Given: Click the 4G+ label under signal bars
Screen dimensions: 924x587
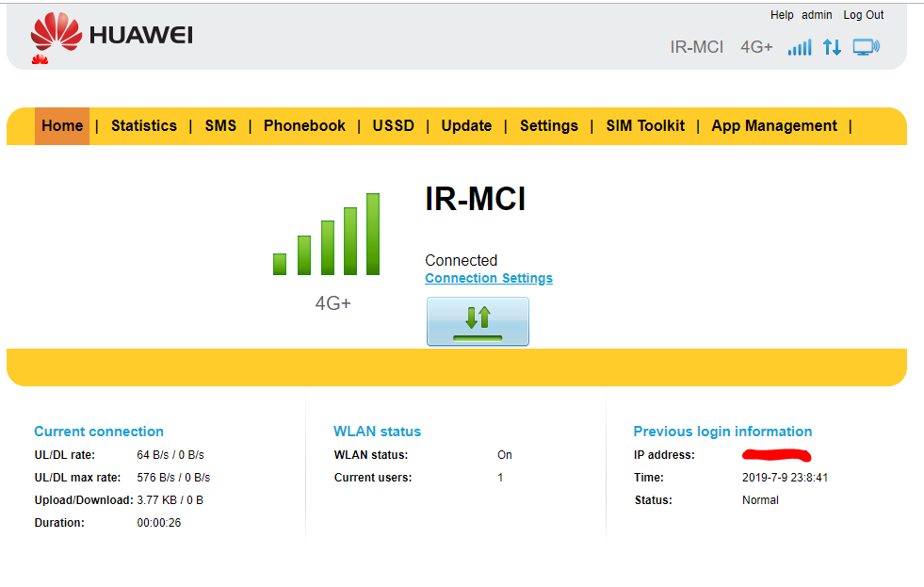Looking at the screenshot, I should click(332, 303).
